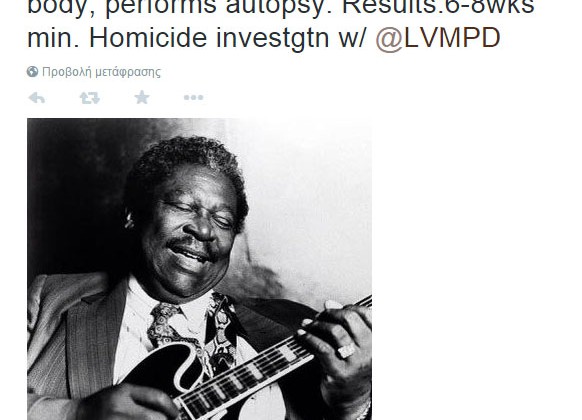Click the globe icon beside translation text
This screenshot has width=582, height=420.
(x=32, y=72)
